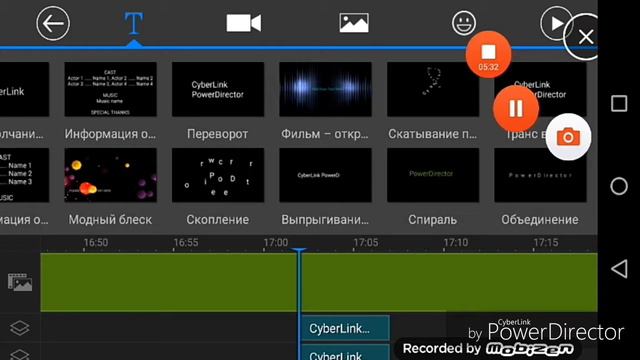
Task: Choose the Переворот title template
Action: pyautogui.click(x=218, y=89)
